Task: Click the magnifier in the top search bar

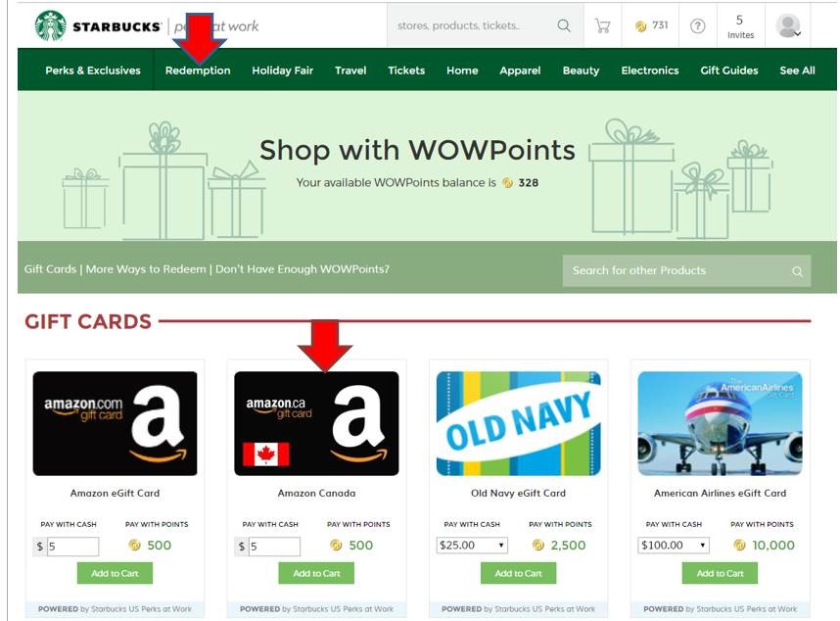Action: tap(564, 25)
